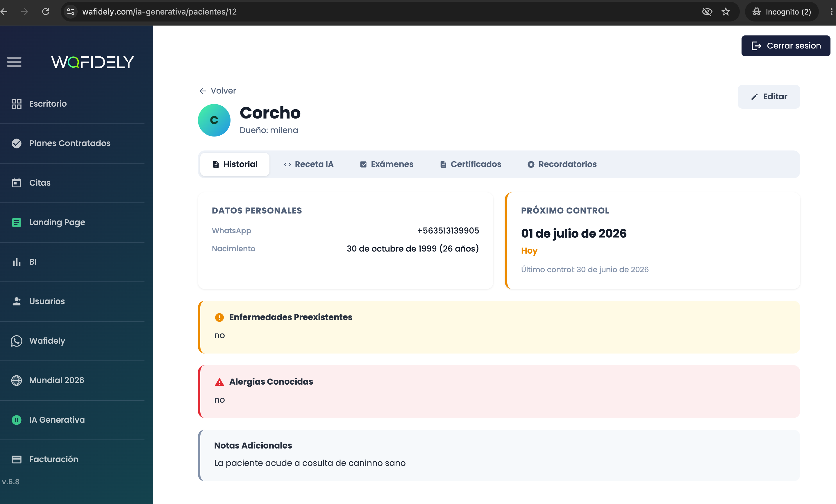Click the site information icon in address bar

pos(71,12)
